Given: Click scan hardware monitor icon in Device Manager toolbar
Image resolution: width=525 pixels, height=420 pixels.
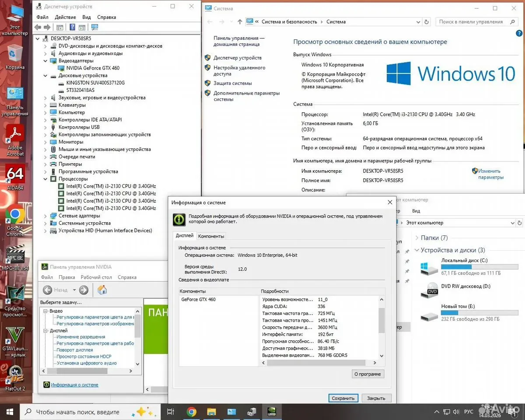Looking at the screenshot, I should (x=94, y=27).
